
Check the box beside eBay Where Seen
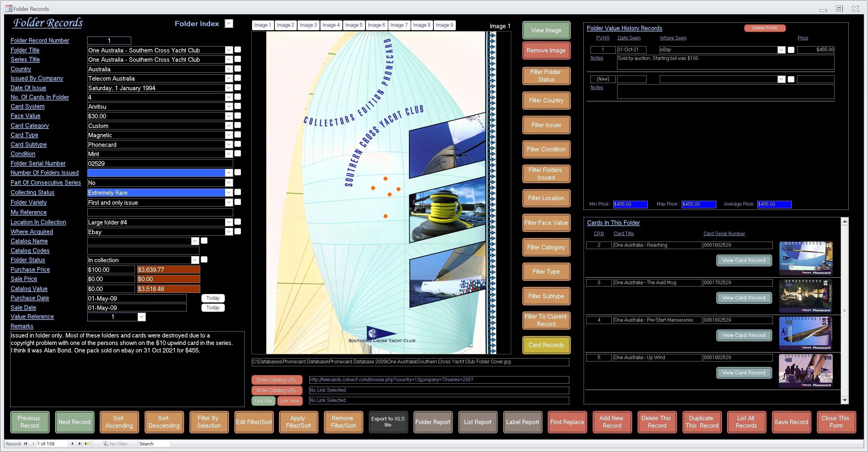point(791,50)
